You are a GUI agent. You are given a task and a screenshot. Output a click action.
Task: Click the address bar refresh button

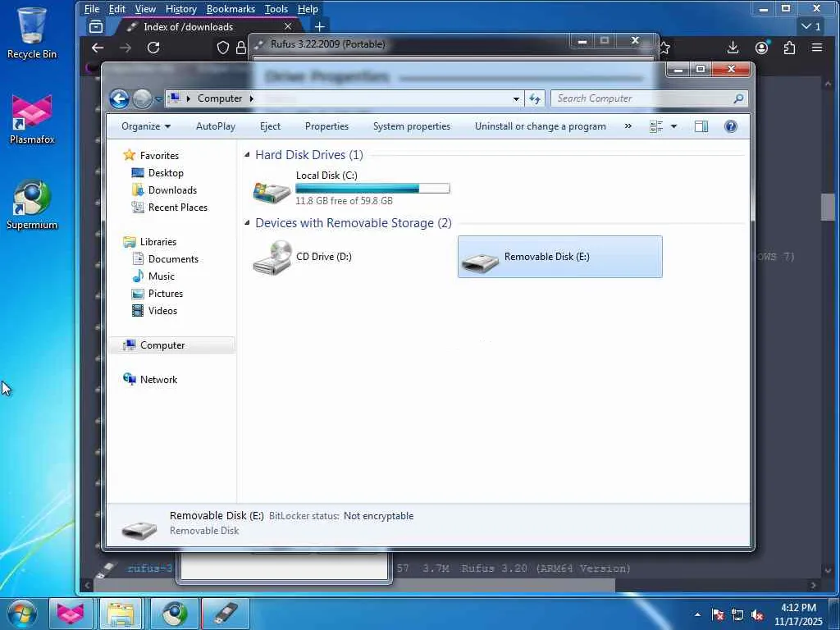pos(535,98)
